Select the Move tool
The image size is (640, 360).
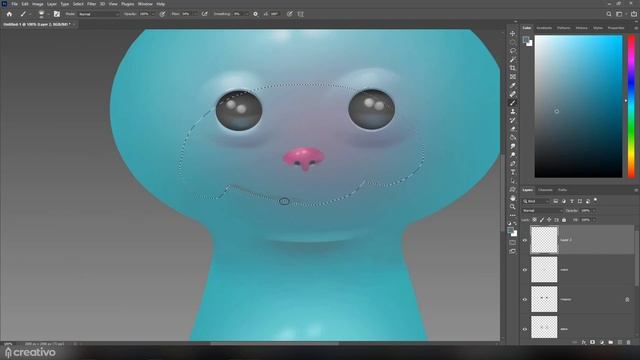[x=512, y=33]
